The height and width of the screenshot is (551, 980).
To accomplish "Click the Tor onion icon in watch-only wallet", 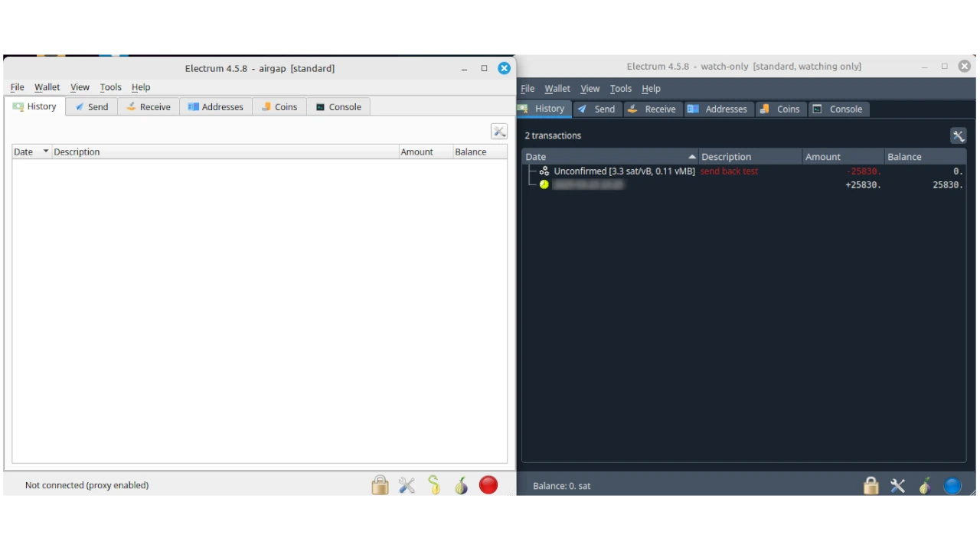I will tap(925, 486).
